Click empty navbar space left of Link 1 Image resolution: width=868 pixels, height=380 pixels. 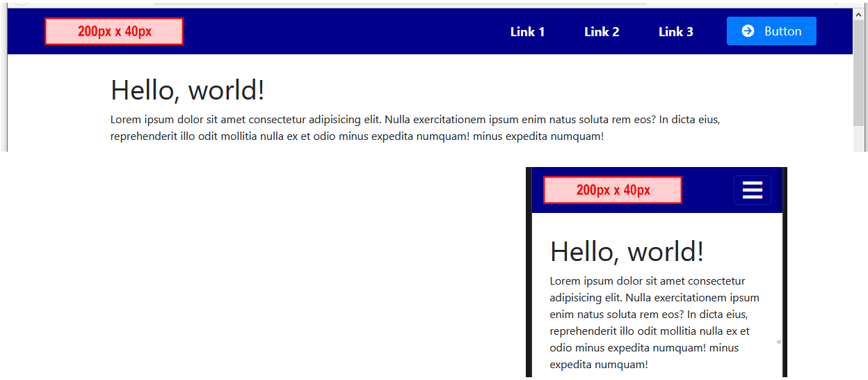(x=334, y=32)
